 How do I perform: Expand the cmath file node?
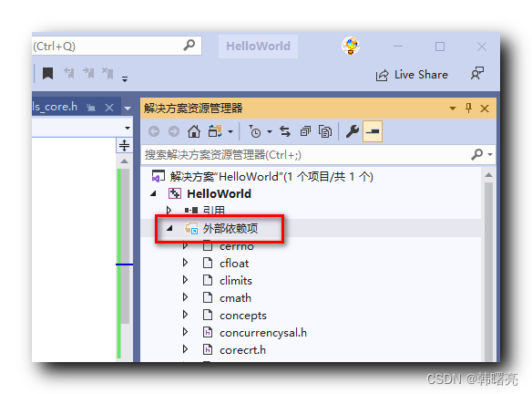coord(185,296)
